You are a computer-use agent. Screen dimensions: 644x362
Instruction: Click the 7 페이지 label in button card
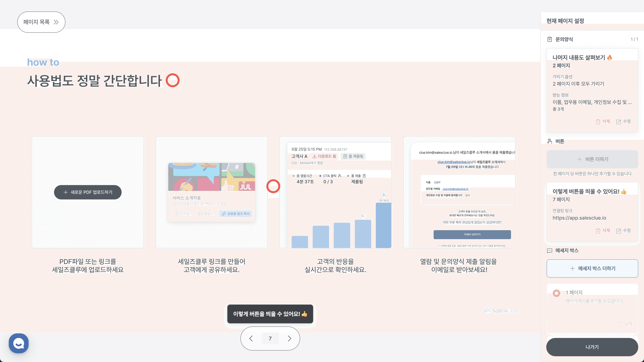pos(561,200)
